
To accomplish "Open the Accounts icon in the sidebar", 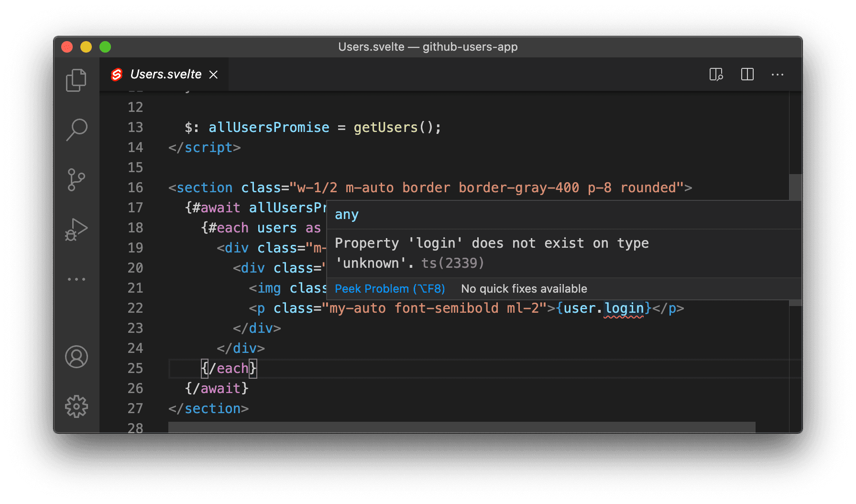I will [76, 357].
